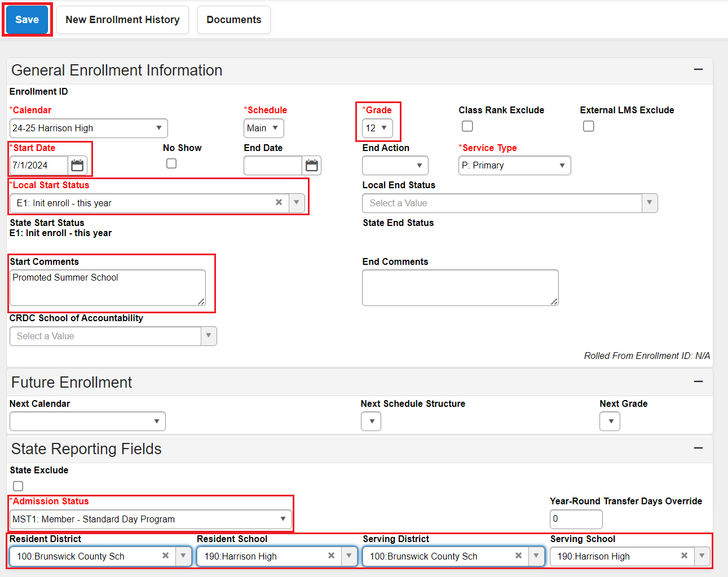Viewport: 728px width, 577px height.
Task: Open the Service Type dropdown
Action: coord(515,165)
